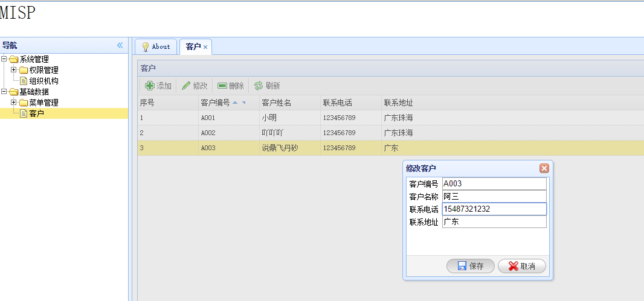The height and width of the screenshot is (301, 644).
Task: Click the 修改客户 dialog title
Action: [x=421, y=168]
